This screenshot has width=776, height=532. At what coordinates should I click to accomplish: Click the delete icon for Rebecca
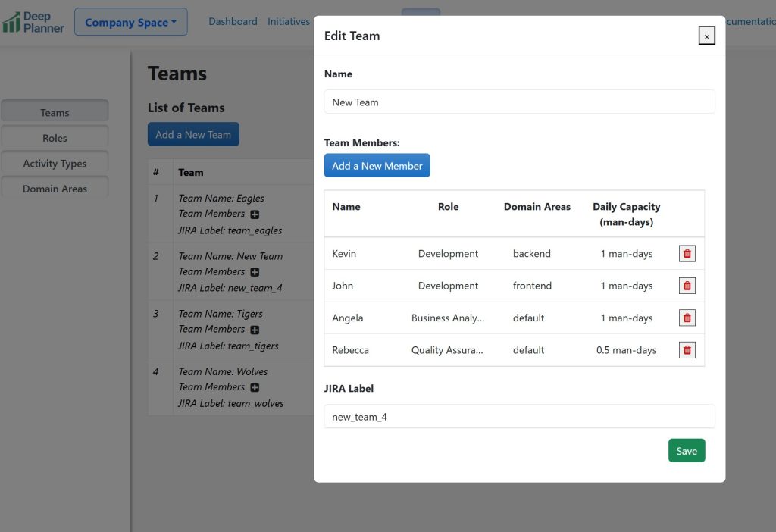coord(687,350)
